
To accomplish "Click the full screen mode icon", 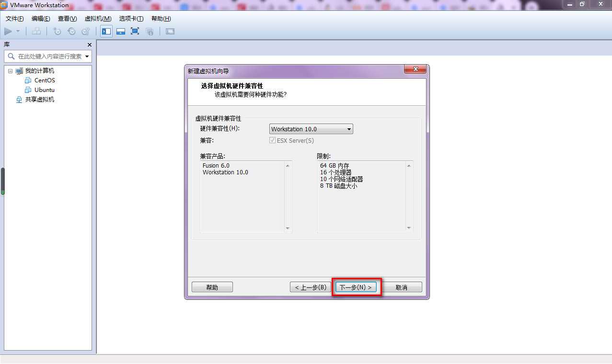I will click(x=135, y=31).
